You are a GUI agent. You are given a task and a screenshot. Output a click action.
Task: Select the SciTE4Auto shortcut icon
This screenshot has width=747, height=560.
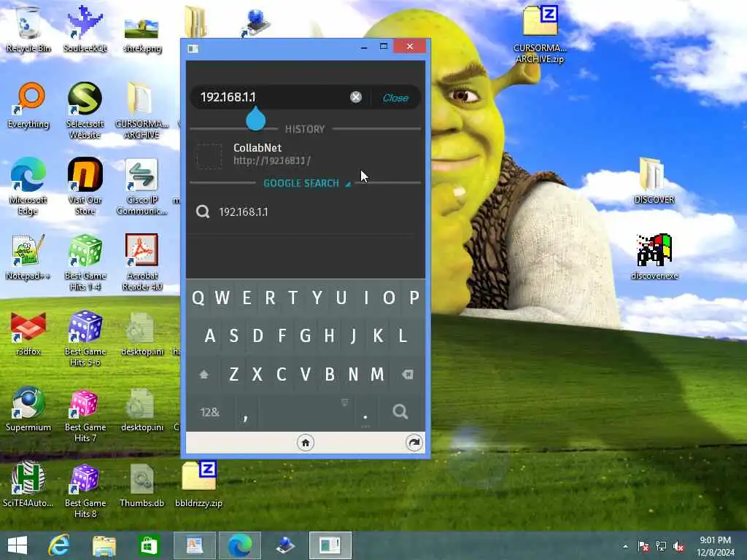point(28,485)
